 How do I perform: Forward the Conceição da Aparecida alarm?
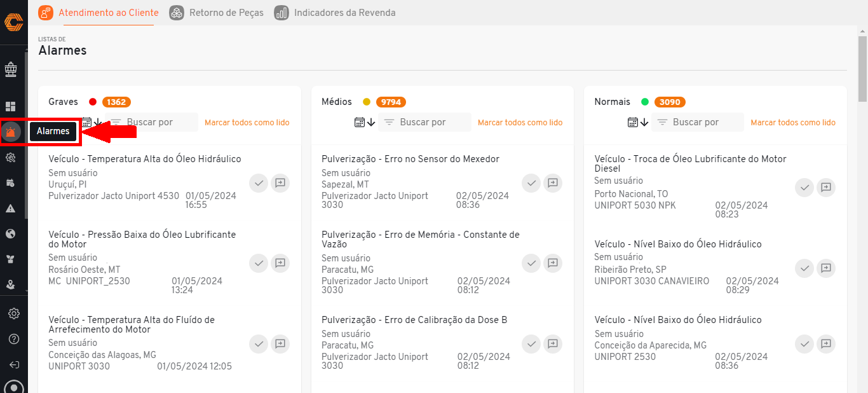[x=826, y=344]
